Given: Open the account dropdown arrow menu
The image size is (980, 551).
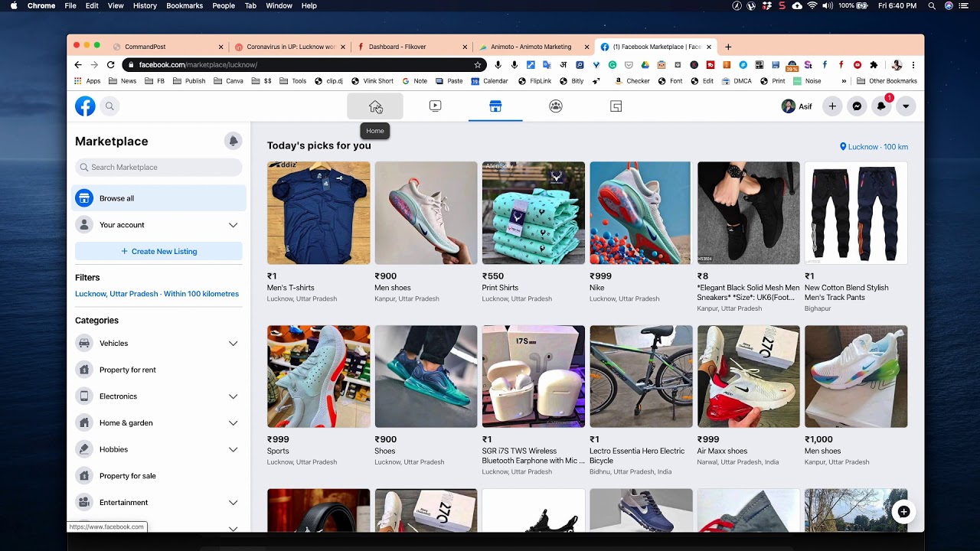Looking at the screenshot, I should point(906,106).
